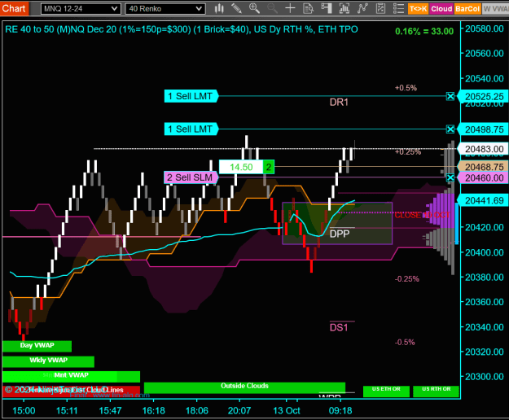
Task: Click the DR1 pivot label
Action: (x=339, y=103)
